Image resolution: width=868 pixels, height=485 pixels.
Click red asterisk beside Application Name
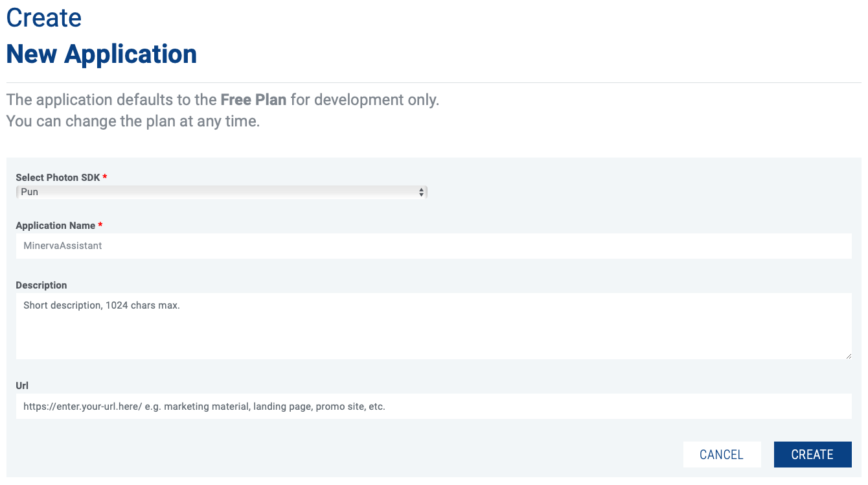pyautogui.click(x=101, y=225)
